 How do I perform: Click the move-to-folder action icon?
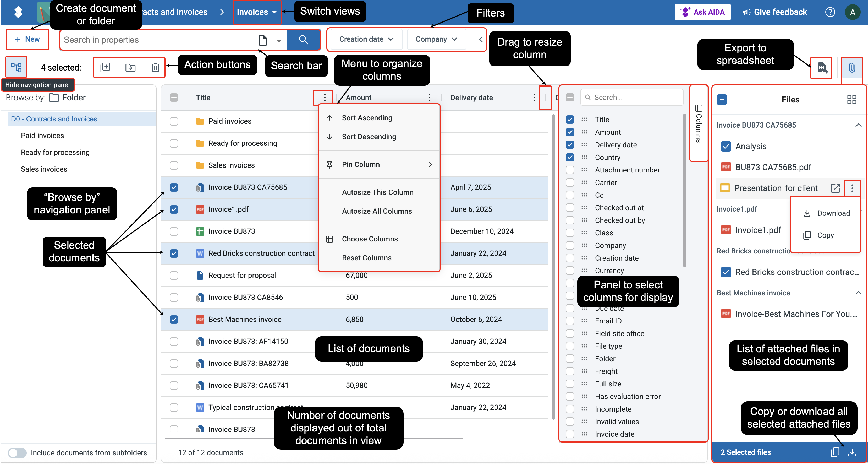(130, 67)
